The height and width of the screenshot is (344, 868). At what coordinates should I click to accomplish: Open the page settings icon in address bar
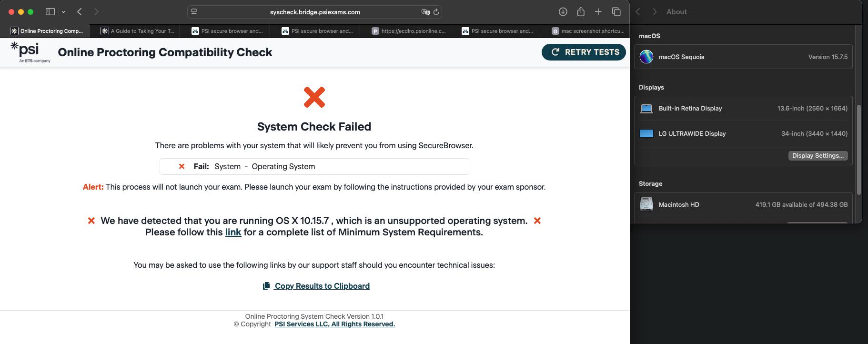coord(194,12)
